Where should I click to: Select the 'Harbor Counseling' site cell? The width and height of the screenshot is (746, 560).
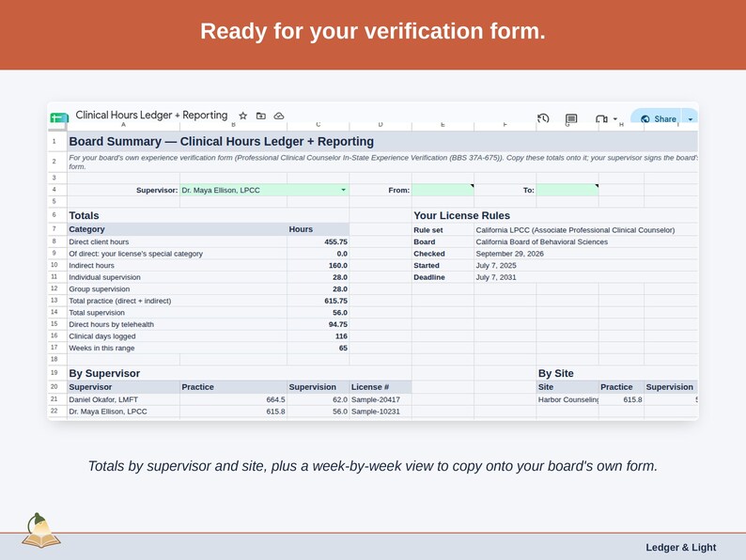[x=567, y=399]
